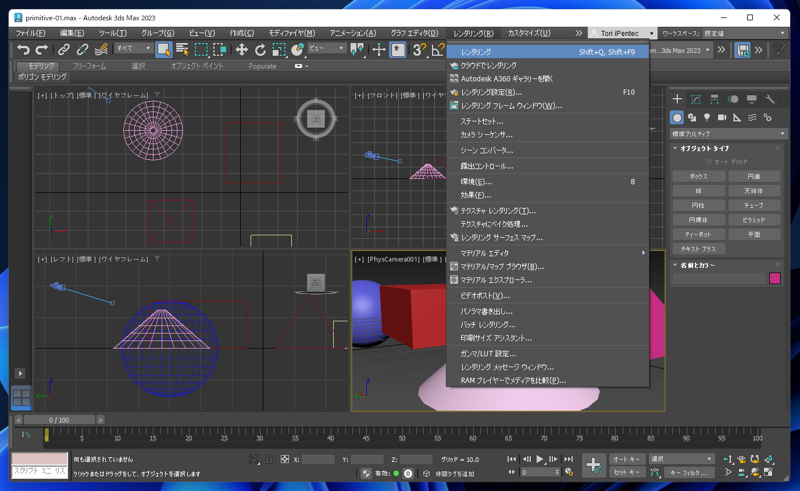Select the Cameras category icon
The height and width of the screenshot is (491, 800).
[722, 118]
